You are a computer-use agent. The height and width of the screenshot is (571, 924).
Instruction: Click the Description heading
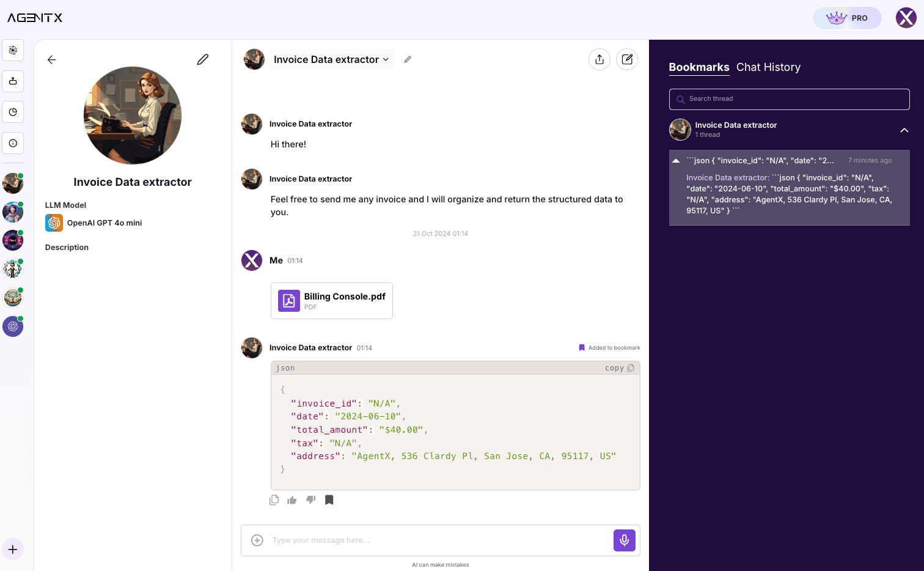coord(67,248)
